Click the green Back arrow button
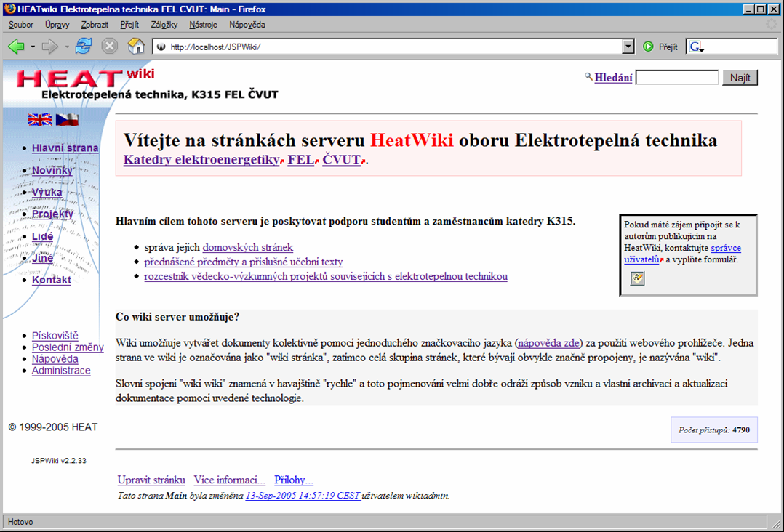Screen dimensions: 784x532 click(16, 47)
